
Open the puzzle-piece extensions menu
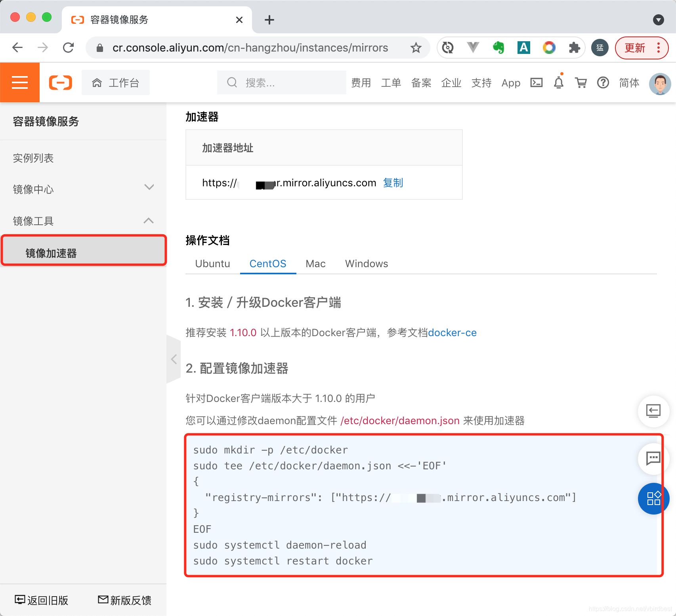click(x=574, y=48)
